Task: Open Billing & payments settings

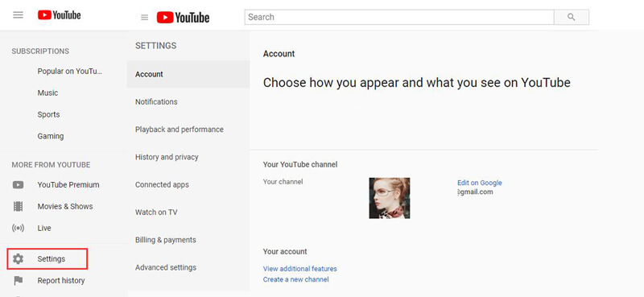Action: [166, 240]
